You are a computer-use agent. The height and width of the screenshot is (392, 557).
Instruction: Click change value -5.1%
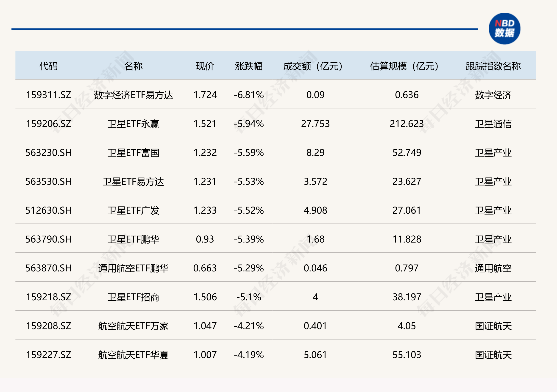point(249,297)
